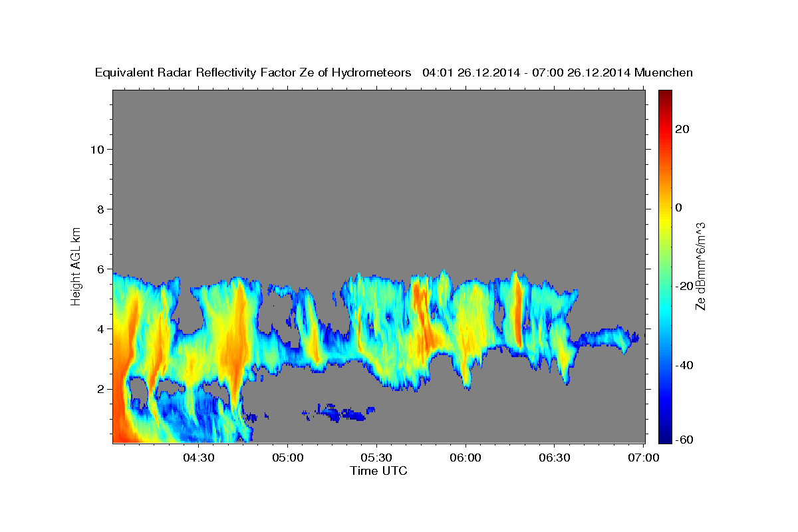Click the '06:00' time tick label
The image size is (798, 532).
tap(465, 458)
